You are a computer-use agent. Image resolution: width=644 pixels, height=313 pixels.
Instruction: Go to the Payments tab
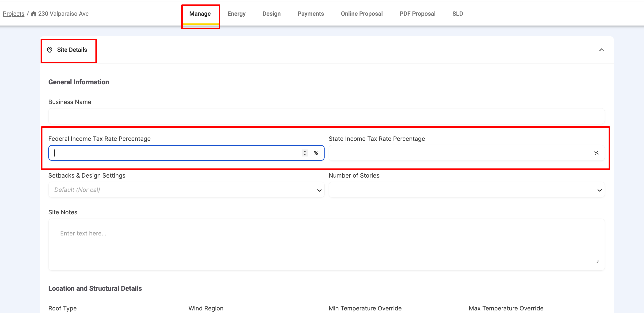point(311,14)
